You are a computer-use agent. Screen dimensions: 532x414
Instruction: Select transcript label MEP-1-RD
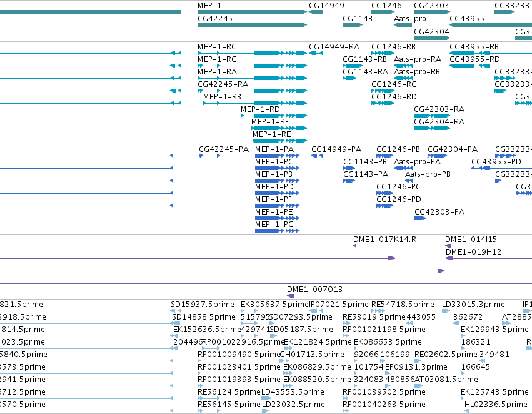tap(260, 109)
